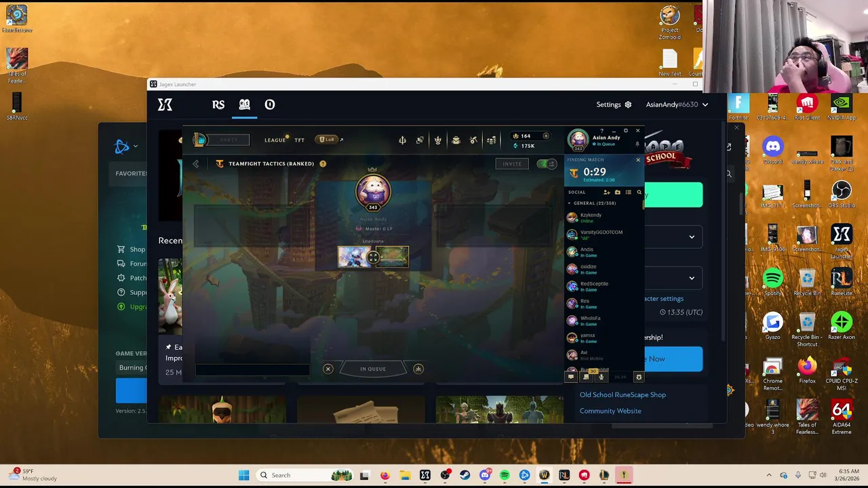The width and height of the screenshot is (868, 488).
Task: Open the loot icon in League nav
Action: tap(456, 140)
